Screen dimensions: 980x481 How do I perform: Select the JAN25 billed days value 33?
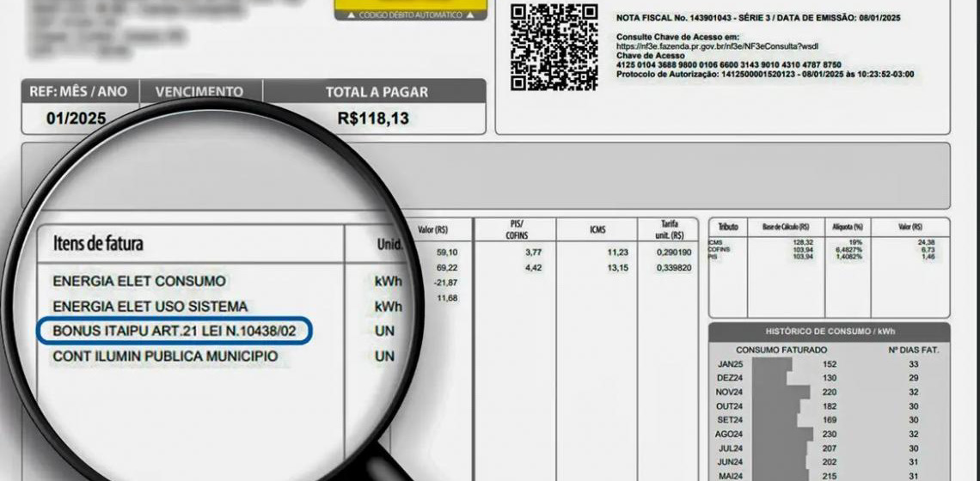913,364
